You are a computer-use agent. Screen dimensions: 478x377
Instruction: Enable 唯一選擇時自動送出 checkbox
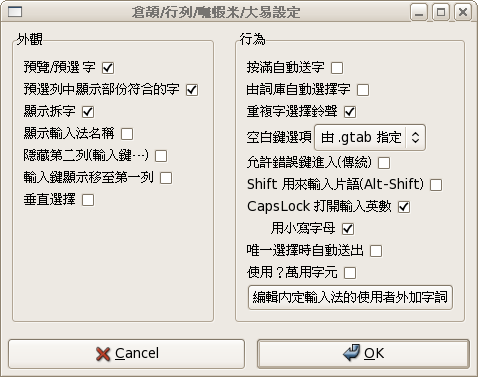pos(376,251)
